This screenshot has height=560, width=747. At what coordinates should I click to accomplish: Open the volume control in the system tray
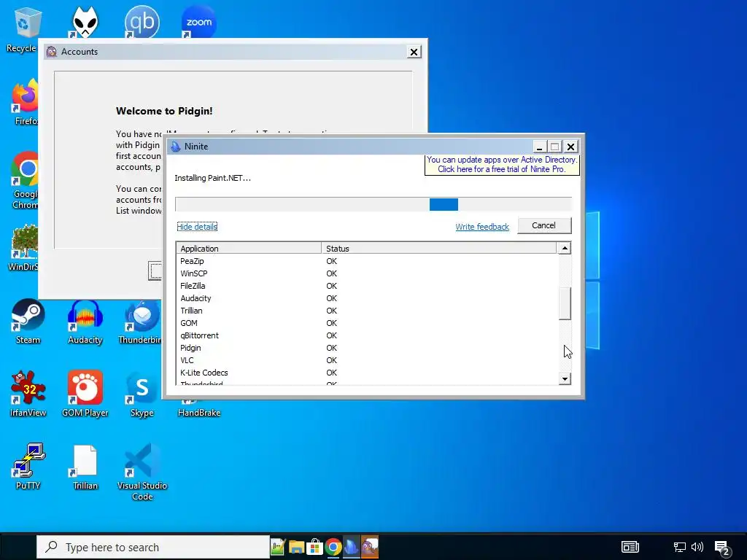pos(697,547)
